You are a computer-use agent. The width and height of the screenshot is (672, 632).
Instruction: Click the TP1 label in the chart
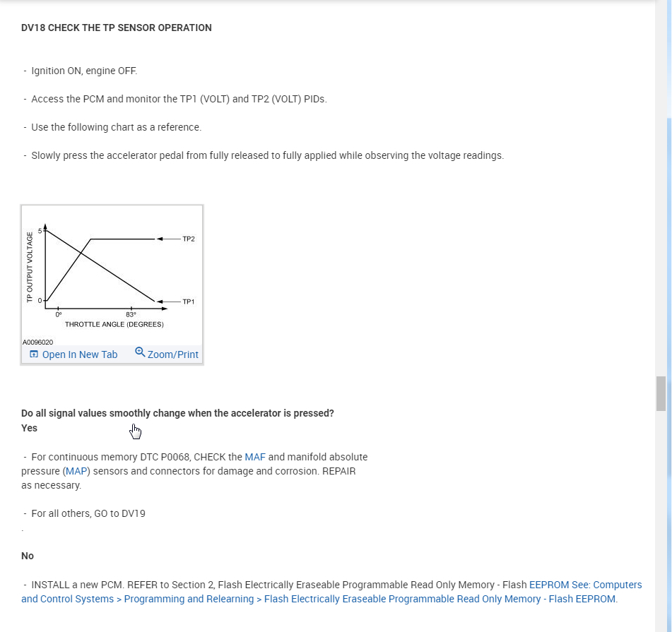189,302
